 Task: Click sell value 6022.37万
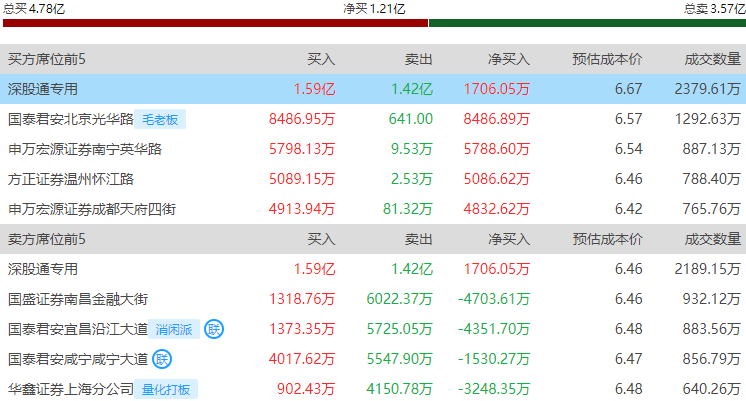point(399,299)
